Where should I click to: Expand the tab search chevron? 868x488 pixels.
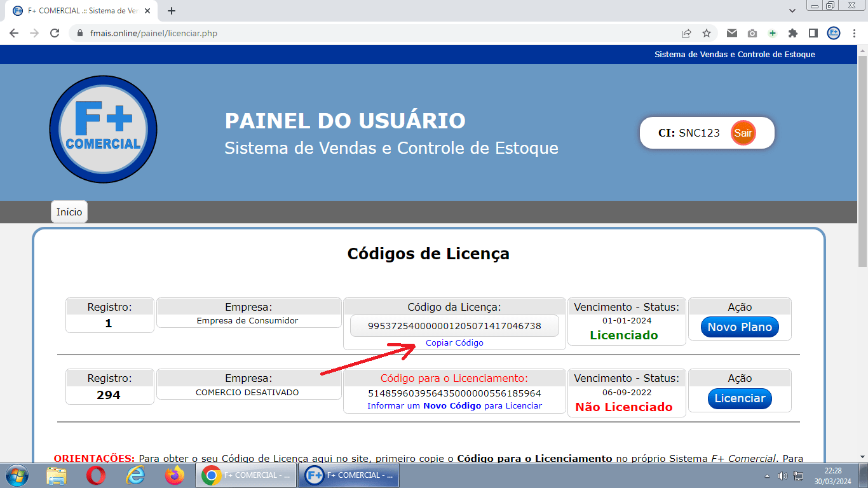tap(792, 11)
